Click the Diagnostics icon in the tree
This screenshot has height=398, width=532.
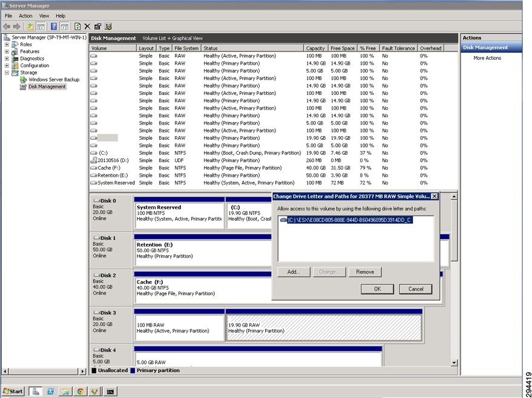(x=15, y=59)
